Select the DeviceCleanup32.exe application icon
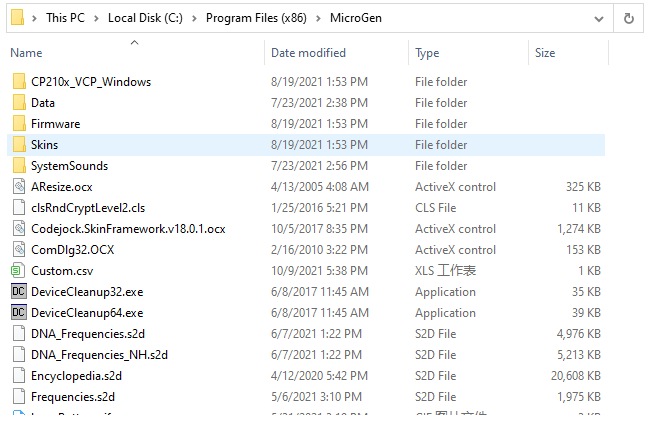The height and width of the screenshot is (431, 651). tap(19, 291)
